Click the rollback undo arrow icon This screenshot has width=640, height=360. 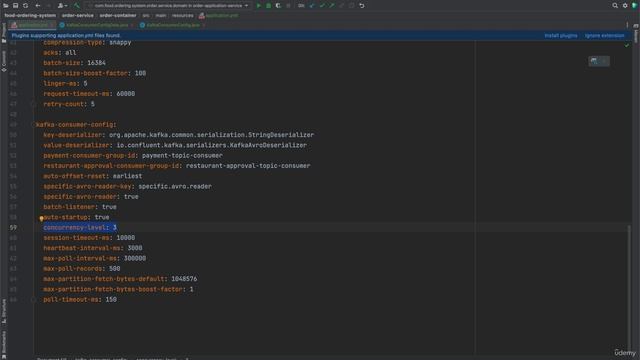362,6
